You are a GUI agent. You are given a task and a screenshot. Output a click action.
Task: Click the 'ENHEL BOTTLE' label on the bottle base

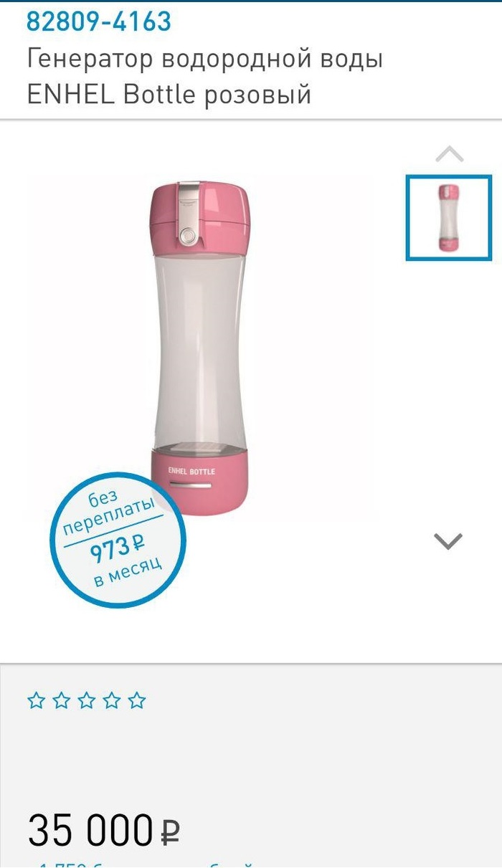(x=191, y=471)
